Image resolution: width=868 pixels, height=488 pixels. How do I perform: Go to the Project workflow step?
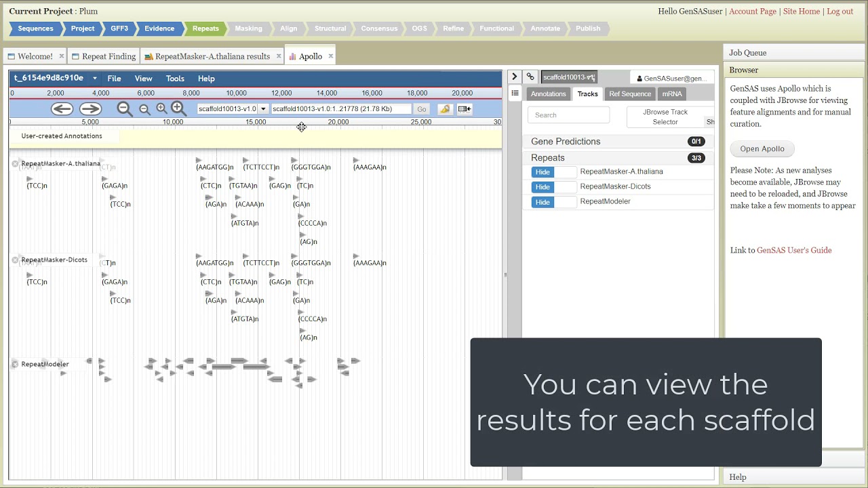[83, 28]
